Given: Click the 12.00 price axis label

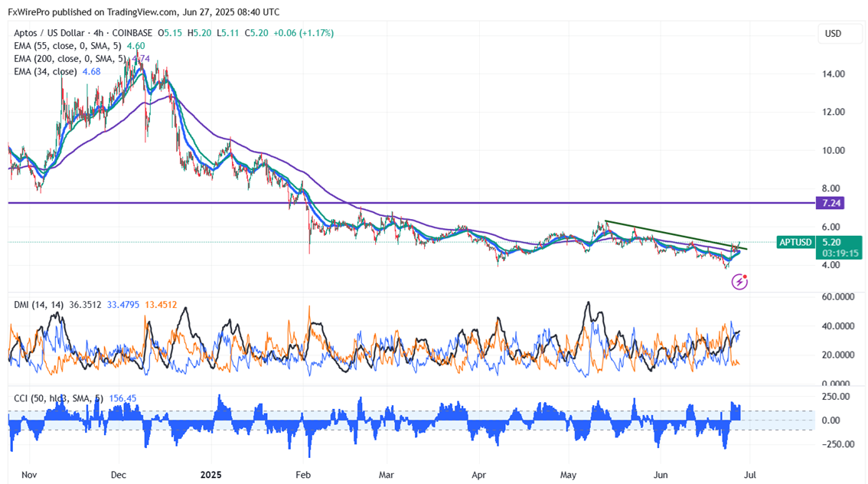Looking at the screenshot, I should click(x=834, y=112).
